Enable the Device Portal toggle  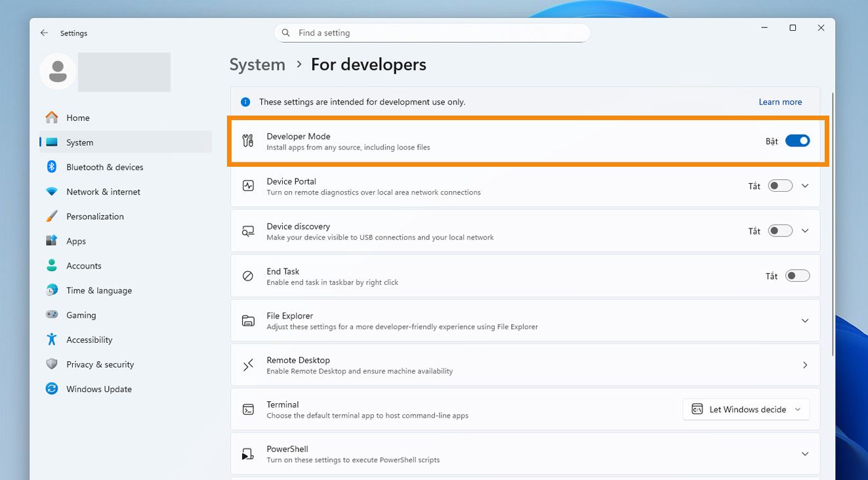pos(780,186)
